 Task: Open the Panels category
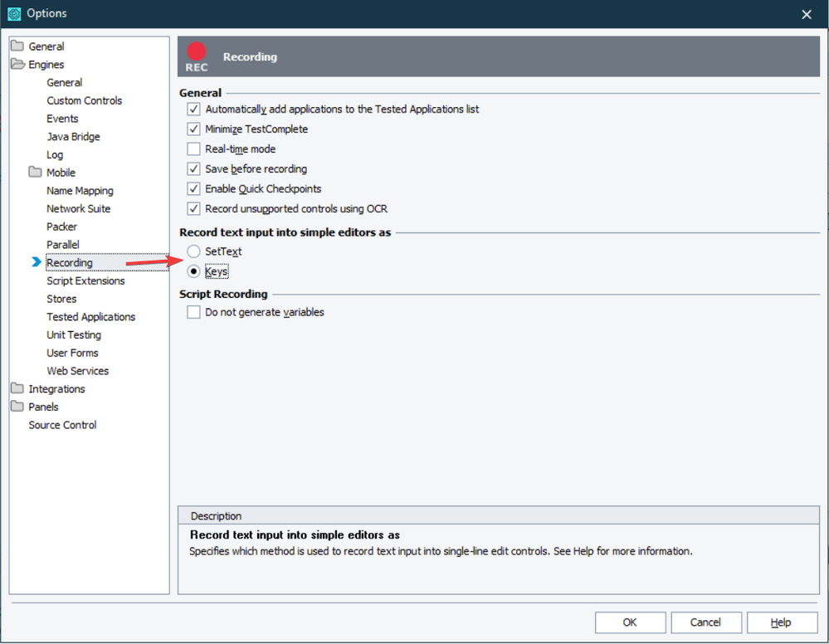pos(43,407)
